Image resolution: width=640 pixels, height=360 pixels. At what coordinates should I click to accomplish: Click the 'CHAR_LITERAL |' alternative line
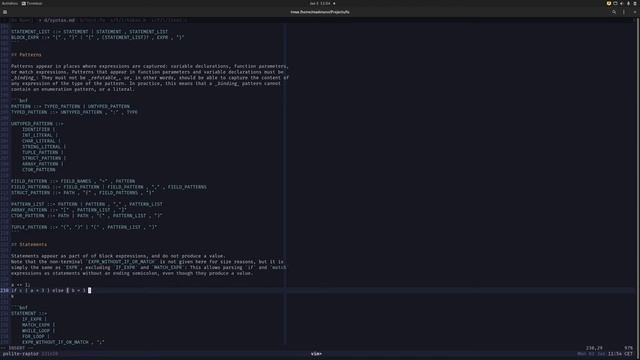tap(41, 141)
